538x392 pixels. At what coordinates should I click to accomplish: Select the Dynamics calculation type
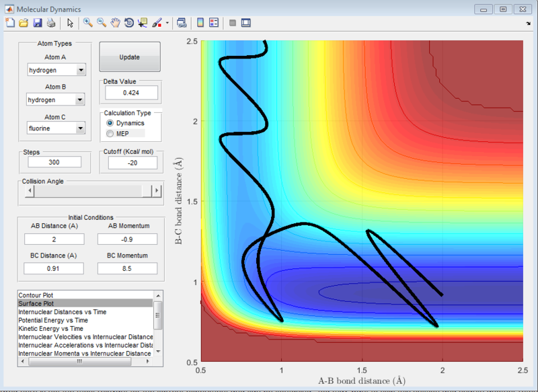[110, 124]
